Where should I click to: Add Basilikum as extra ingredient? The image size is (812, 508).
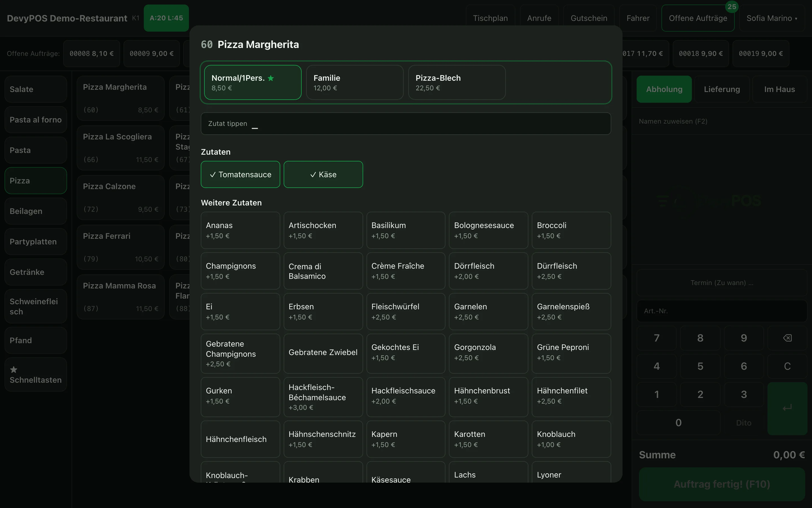pyautogui.click(x=406, y=230)
